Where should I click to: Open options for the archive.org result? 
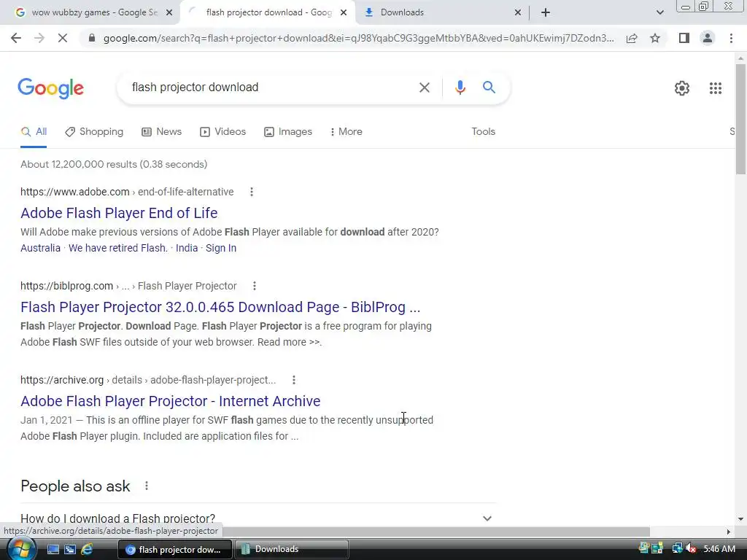(x=294, y=380)
